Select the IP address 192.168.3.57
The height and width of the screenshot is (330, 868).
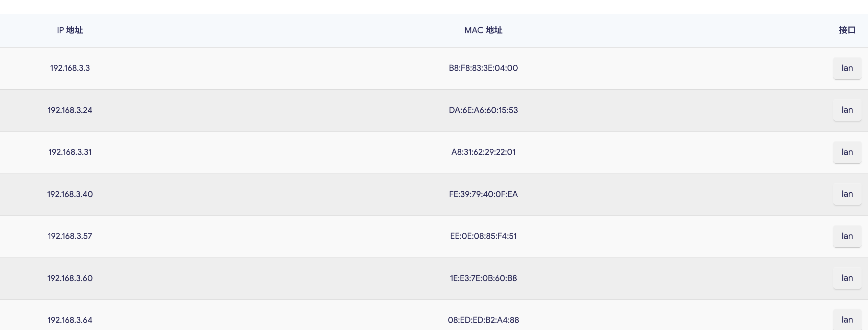(70, 236)
